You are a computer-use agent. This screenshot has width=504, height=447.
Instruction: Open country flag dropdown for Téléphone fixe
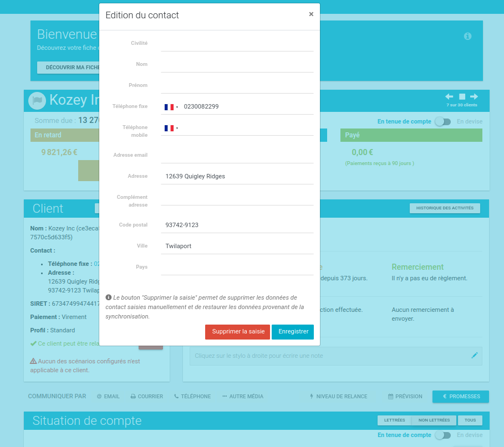(x=171, y=107)
